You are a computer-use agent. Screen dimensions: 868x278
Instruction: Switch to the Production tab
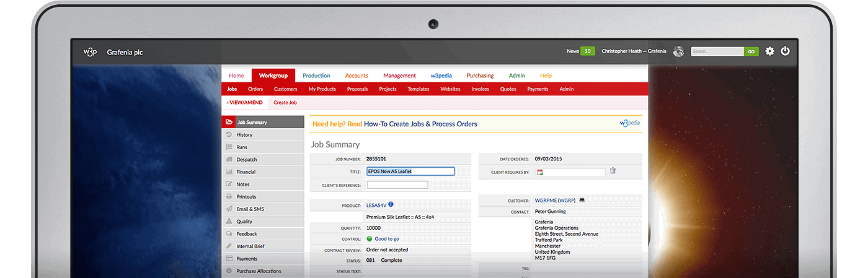(x=316, y=76)
